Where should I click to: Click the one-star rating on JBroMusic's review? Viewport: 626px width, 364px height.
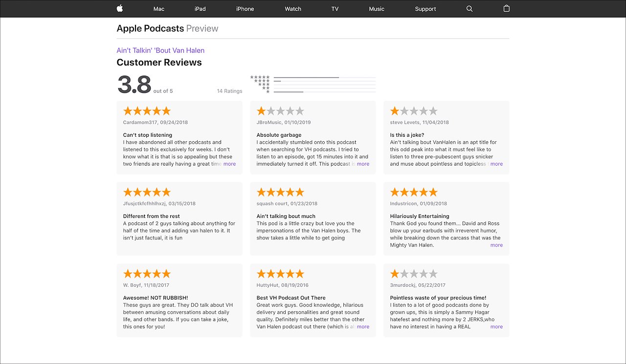[280, 111]
